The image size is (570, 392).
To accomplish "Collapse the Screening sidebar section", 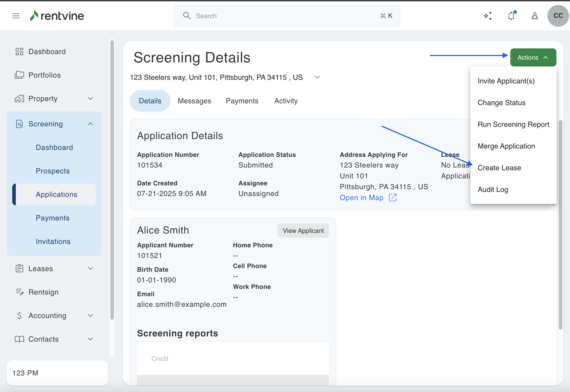I will pyautogui.click(x=90, y=124).
